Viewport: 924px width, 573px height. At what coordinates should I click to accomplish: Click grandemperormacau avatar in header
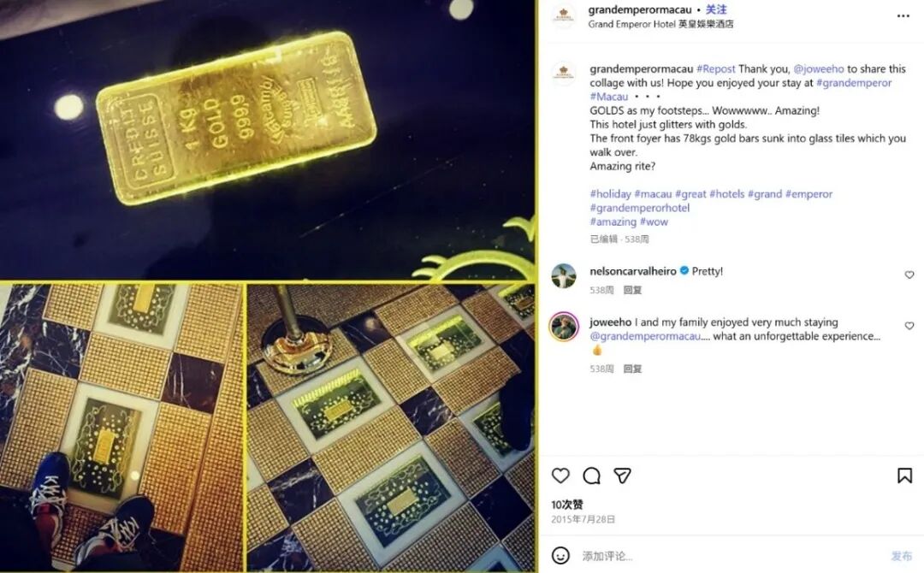tap(563, 16)
